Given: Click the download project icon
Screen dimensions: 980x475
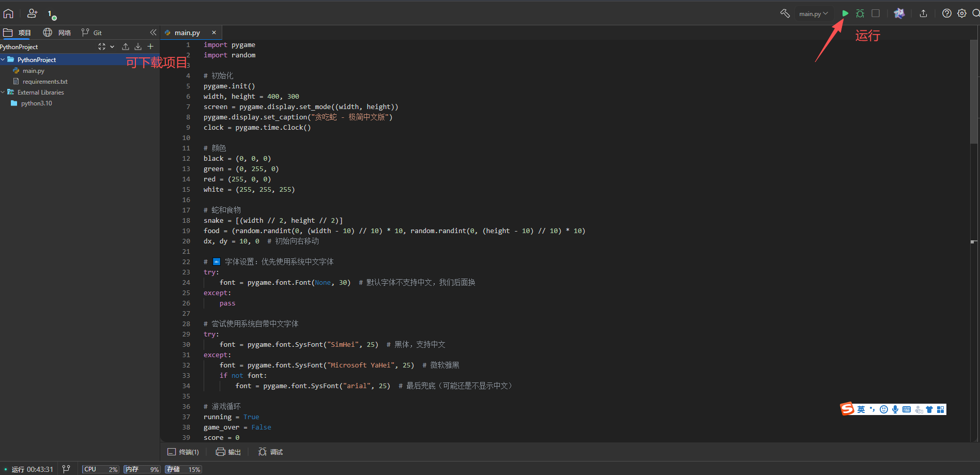Looking at the screenshot, I should point(138,47).
